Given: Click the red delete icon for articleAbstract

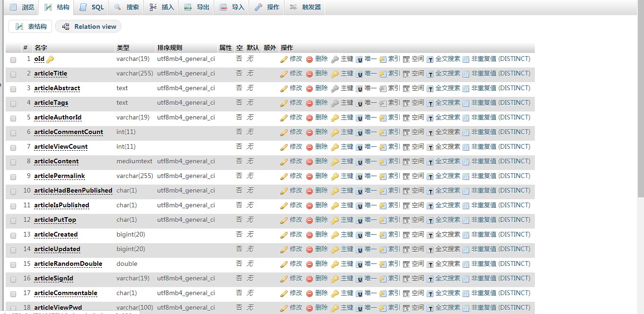Looking at the screenshot, I should 309,89.
